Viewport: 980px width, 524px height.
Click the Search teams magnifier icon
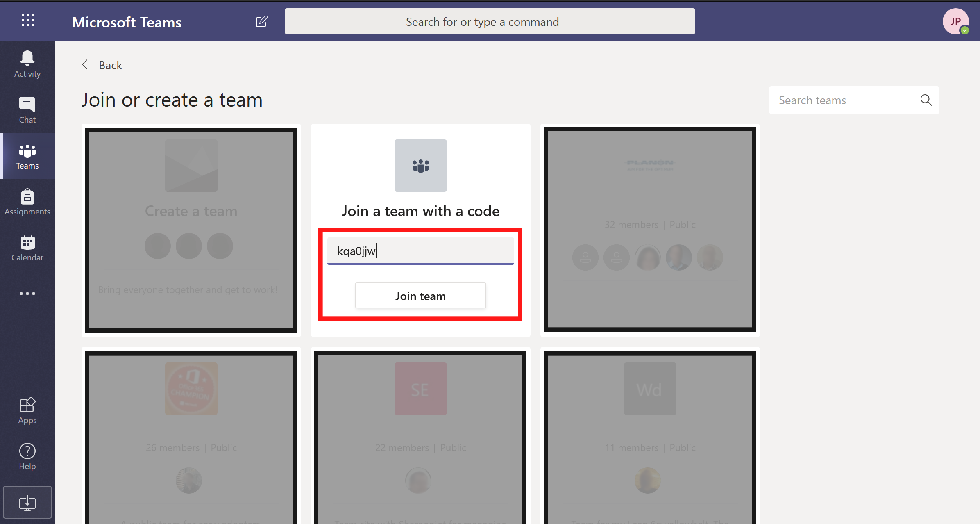coord(926,100)
